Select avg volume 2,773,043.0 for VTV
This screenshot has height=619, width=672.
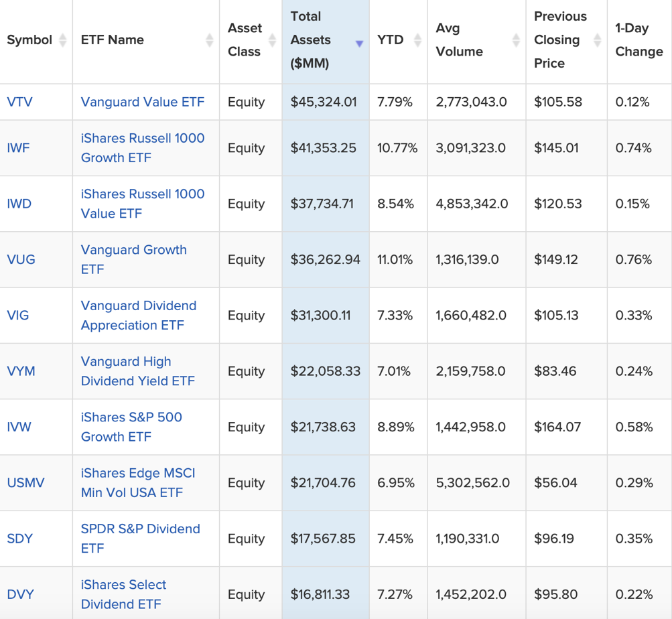tap(472, 102)
